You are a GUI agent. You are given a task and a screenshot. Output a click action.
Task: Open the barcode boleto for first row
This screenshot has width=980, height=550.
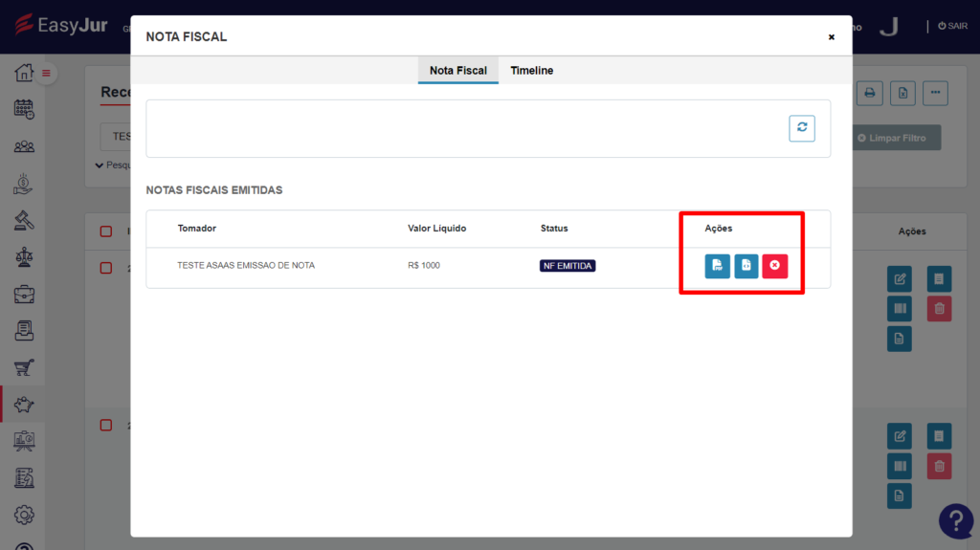[x=900, y=309]
